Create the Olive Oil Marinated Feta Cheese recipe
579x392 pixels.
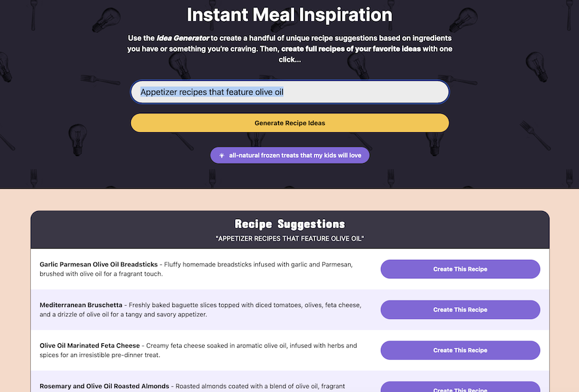pos(460,350)
